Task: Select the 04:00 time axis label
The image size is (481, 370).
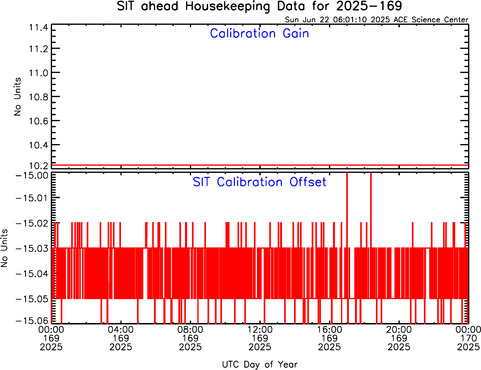Action: 121,330
